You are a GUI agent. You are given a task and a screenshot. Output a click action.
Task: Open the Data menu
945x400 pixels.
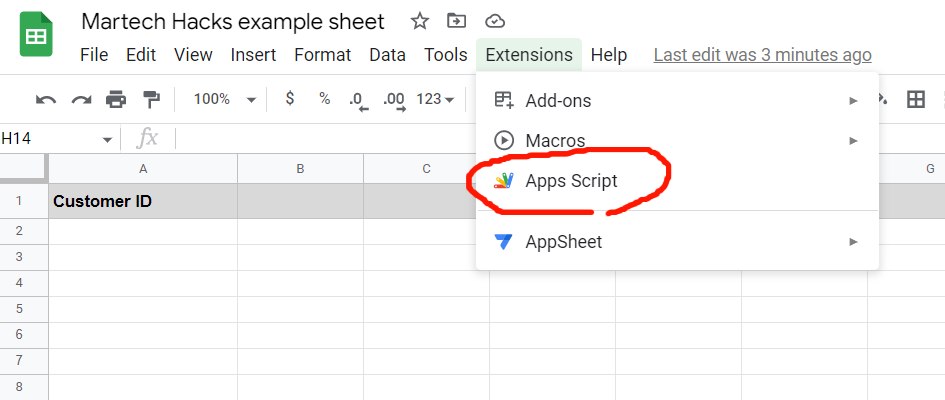[388, 55]
